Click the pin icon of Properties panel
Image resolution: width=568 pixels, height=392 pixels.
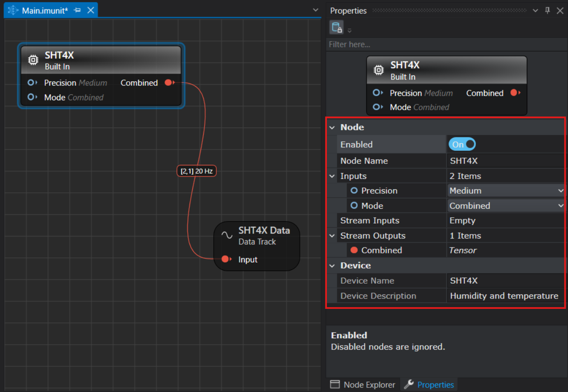point(548,10)
